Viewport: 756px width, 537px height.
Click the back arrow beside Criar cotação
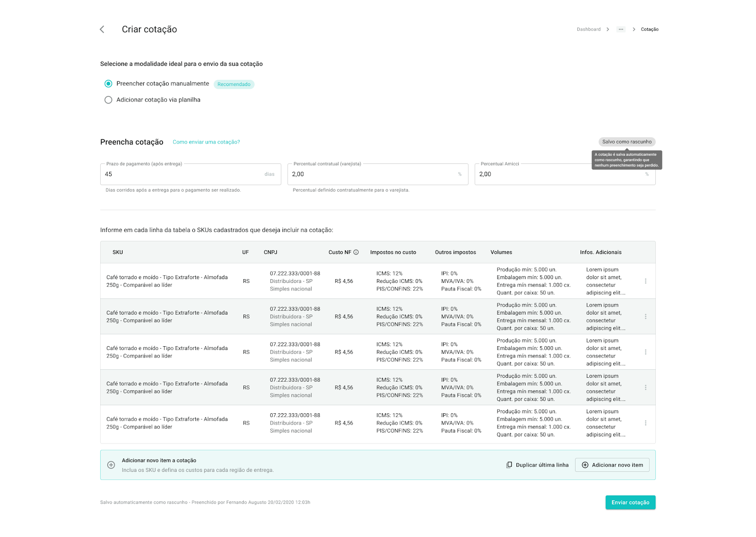click(x=102, y=29)
